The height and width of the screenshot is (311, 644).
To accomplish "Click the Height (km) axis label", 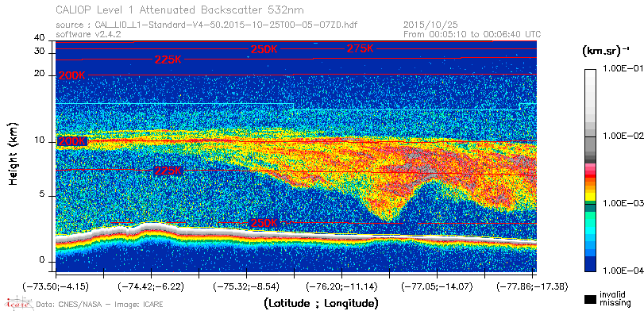I will coord(13,153).
